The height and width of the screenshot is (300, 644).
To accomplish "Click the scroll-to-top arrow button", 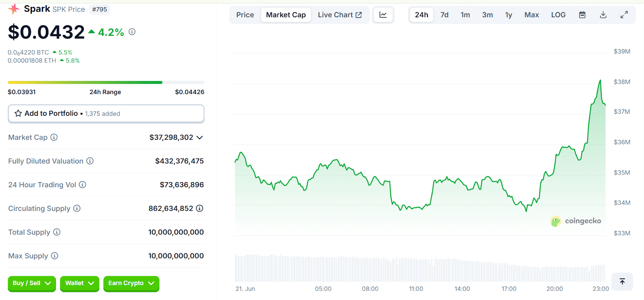I will pos(622,282).
